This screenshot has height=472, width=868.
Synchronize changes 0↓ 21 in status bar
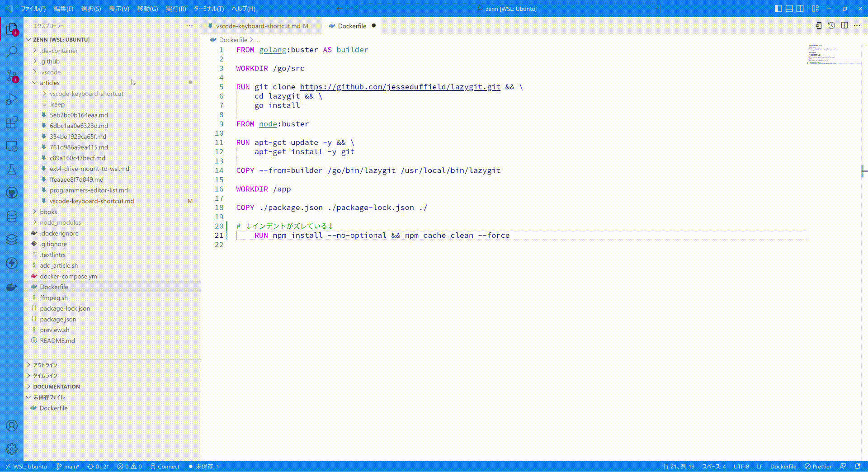[x=98, y=467]
